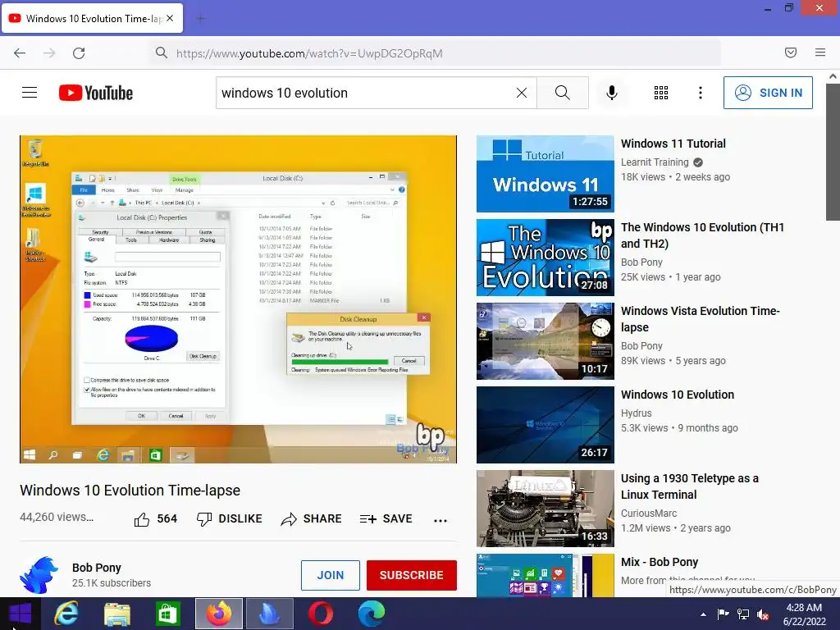Open 1930 Teletype Linux Terminal thumbnail
The image size is (840, 630).
(545, 509)
